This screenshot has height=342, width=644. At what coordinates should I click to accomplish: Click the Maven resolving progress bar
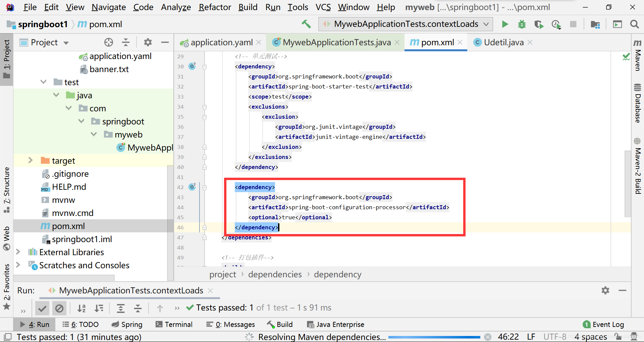click(434, 337)
